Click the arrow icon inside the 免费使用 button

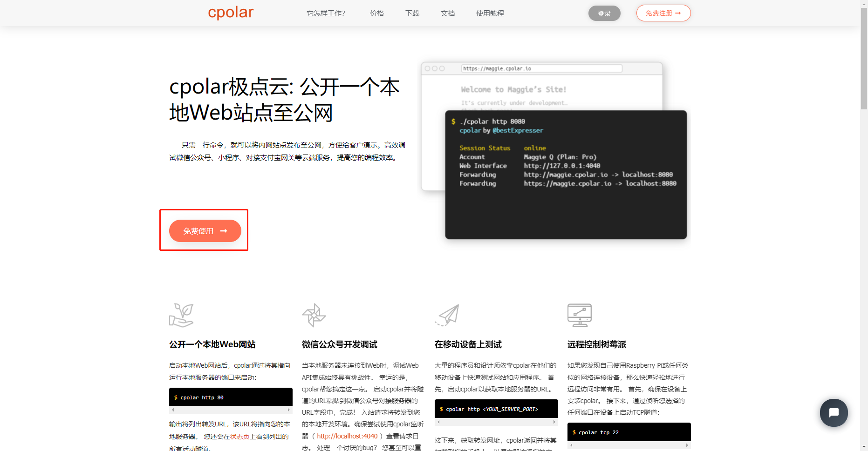coord(224,230)
